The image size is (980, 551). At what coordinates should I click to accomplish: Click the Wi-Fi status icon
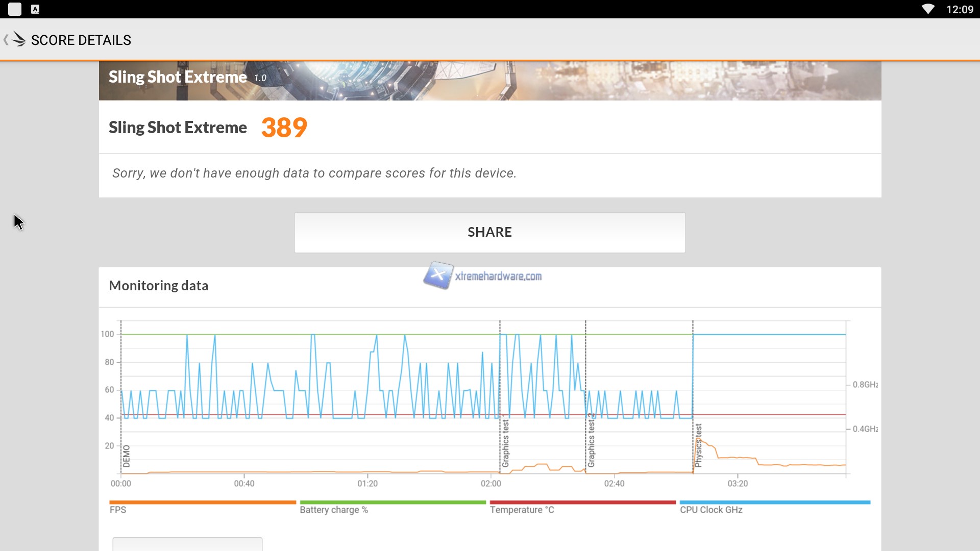pyautogui.click(x=927, y=9)
